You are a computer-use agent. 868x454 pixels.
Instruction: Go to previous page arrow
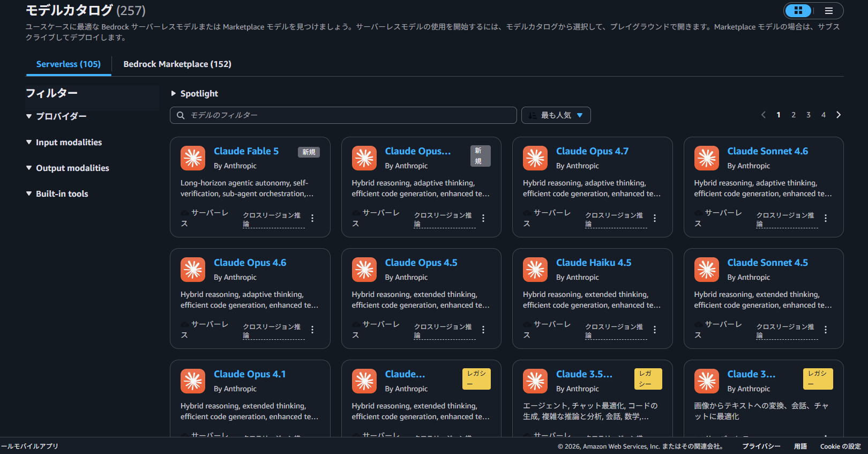pyautogui.click(x=764, y=115)
